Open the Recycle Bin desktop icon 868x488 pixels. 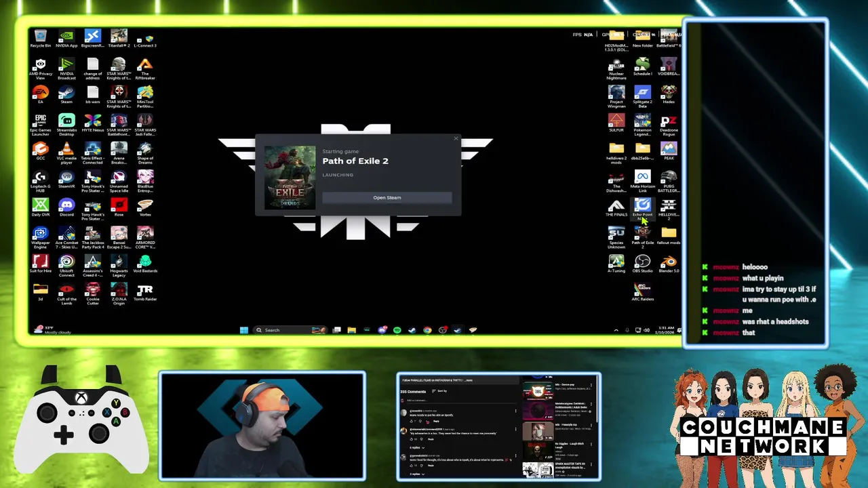(x=41, y=39)
